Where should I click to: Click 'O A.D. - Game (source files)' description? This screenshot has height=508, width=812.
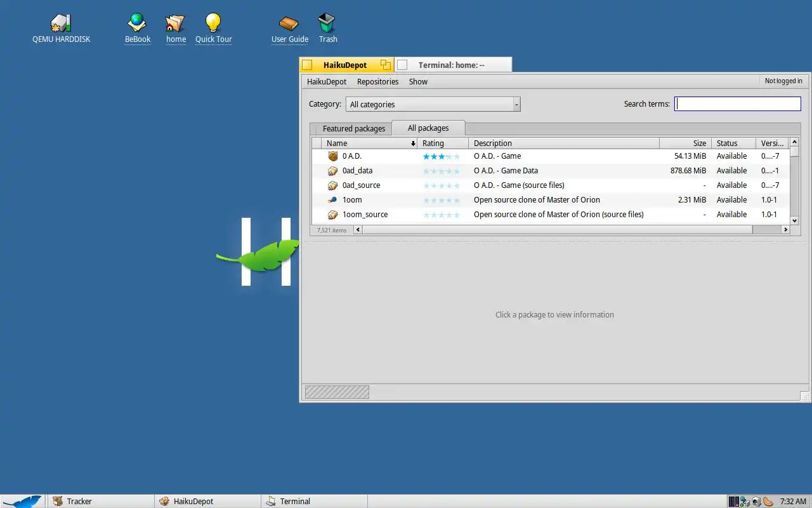[x=519, y=185]
